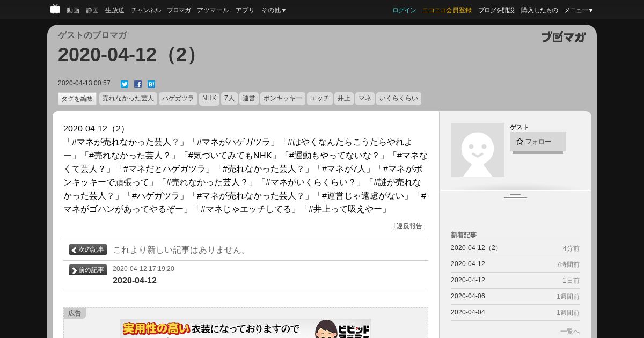644x338 pixels.
Task: Select the ポンキッキー tag
Action: 283,99
